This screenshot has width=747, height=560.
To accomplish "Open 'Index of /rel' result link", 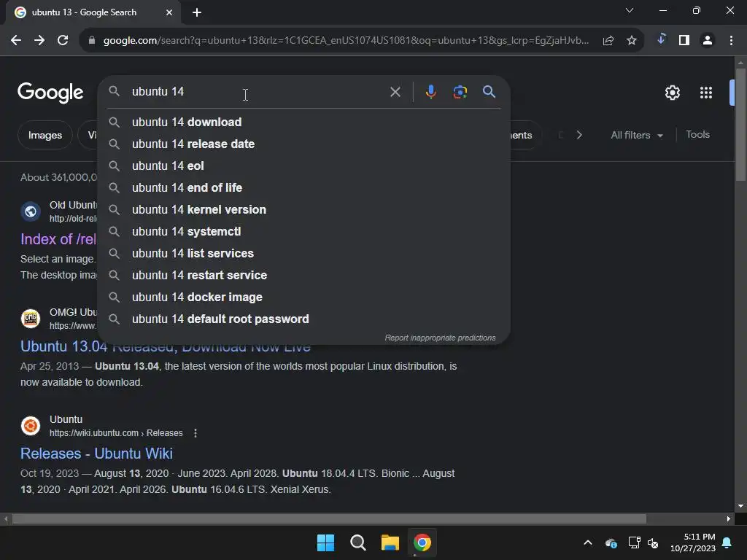I will click(x=58, y=239).
